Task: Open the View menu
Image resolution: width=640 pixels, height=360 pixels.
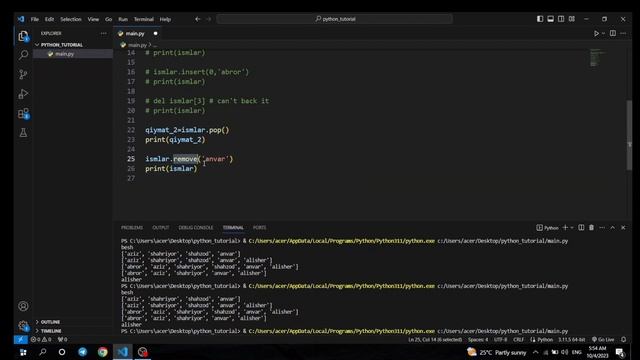Action: [x=93, y=19]
